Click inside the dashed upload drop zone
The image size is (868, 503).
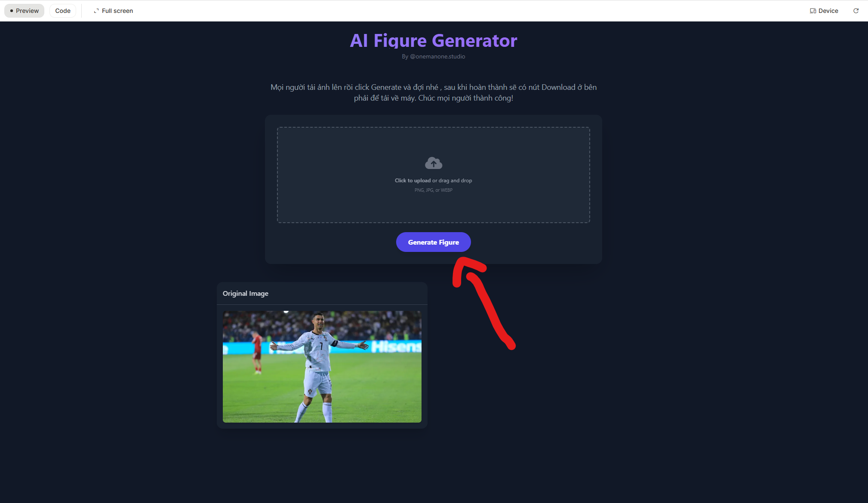433,175
